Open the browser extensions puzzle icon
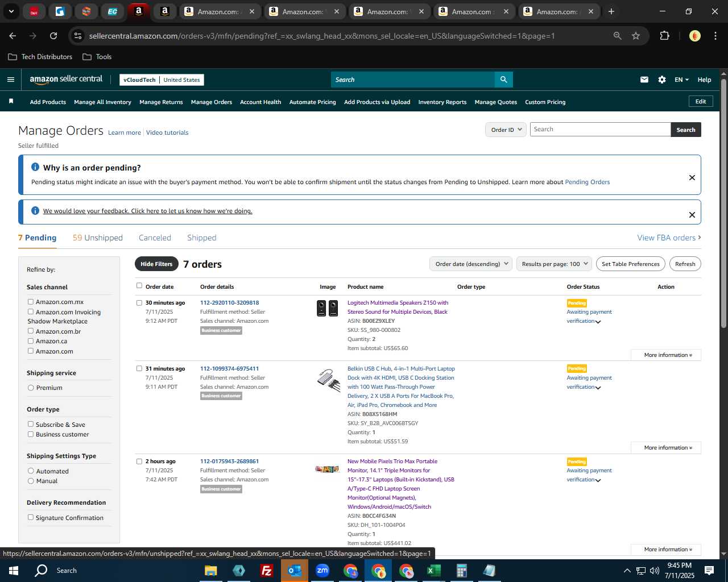This screenshot has width=728, height=582. 664,36
